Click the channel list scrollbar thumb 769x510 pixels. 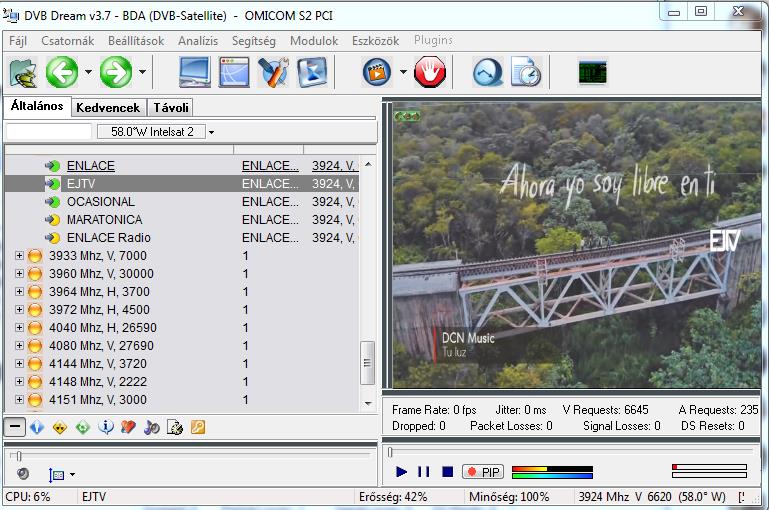(367, 363)
